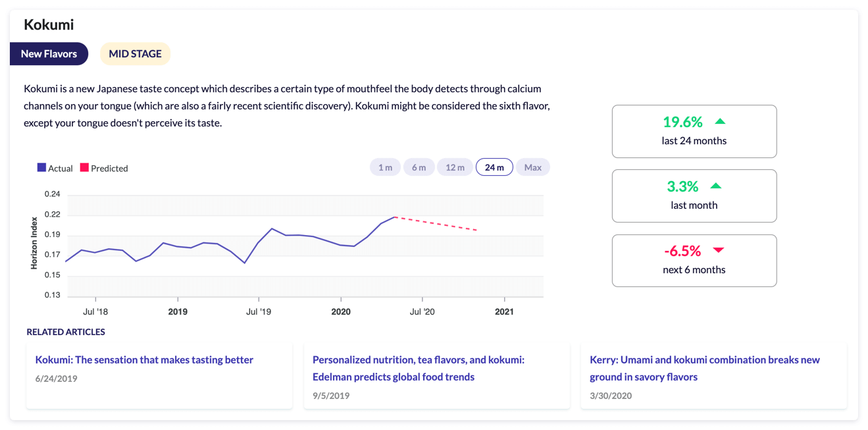Switch chart to Max range

point(532,167)
